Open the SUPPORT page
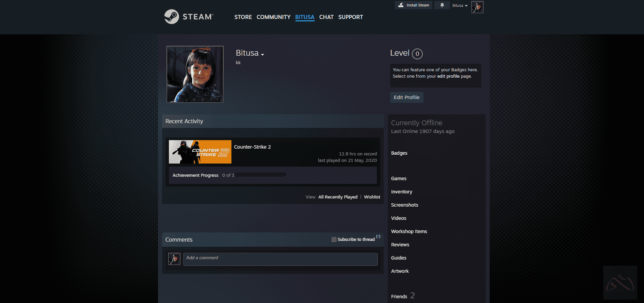 click(x=351, y=17)
